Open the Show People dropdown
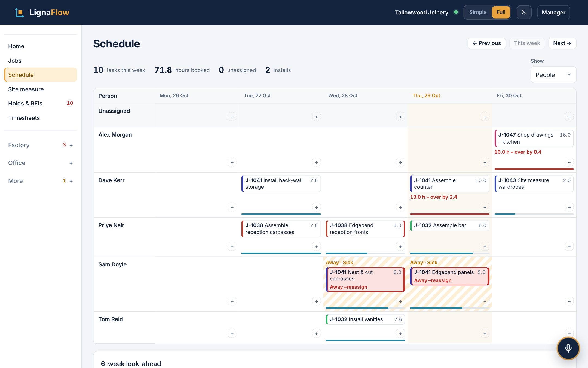This screenshot has height=368, width=588. click(553, 75)
